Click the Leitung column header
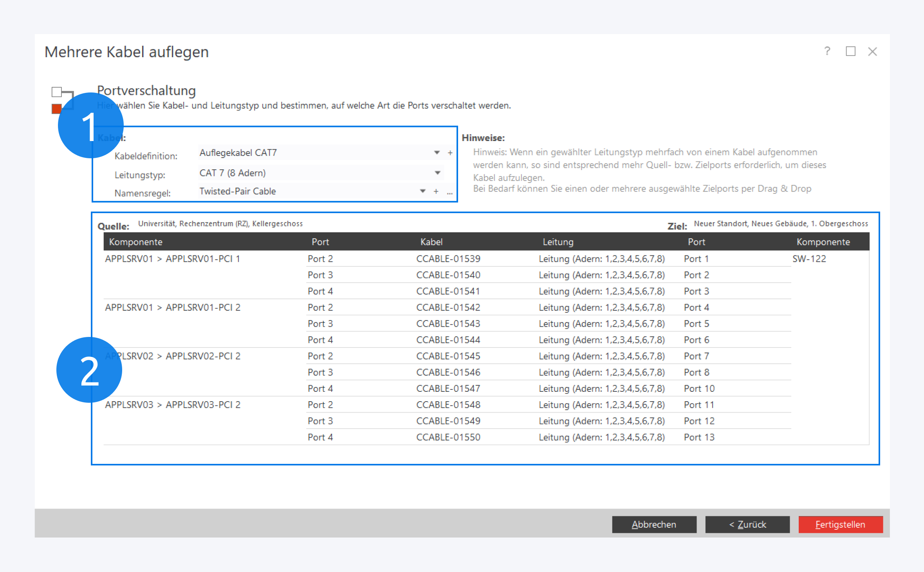The image size is (924, 572). [x=558, y=242]
